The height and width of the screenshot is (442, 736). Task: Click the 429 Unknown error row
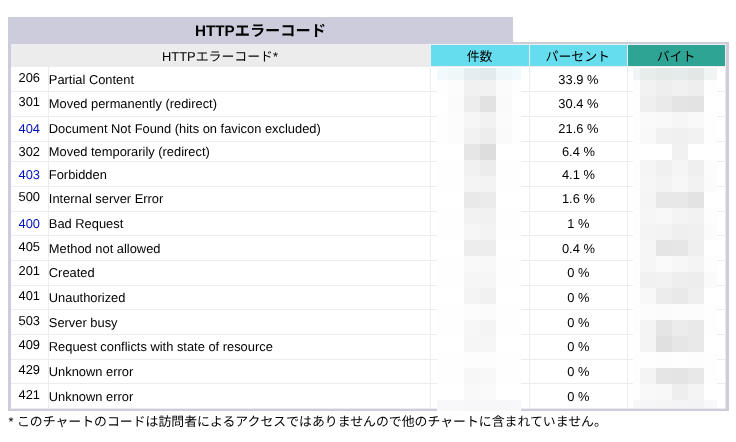pyautogui.click(x=368, y=372)
